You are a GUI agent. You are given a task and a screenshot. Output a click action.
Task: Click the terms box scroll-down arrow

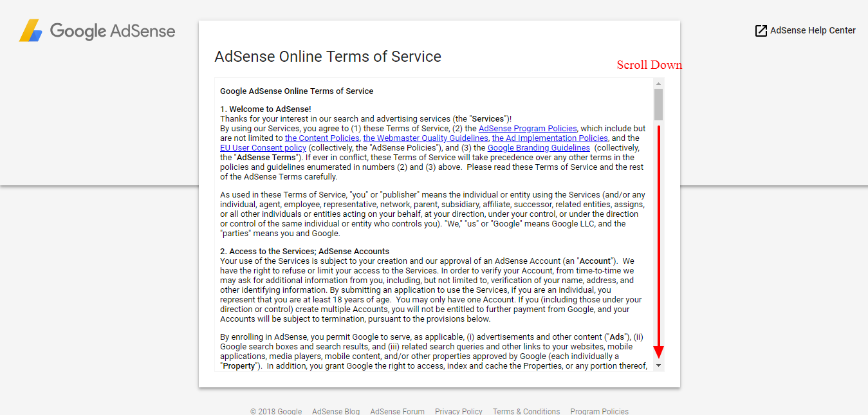point(658,365)
